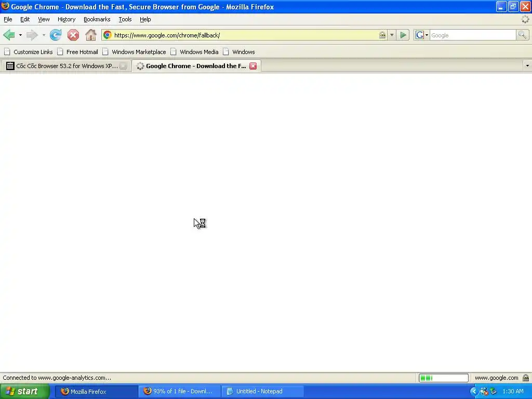Open the Windows Media bookmark
Image resolution: width=532 pixels, height=399 pixels.
[194, 52]
